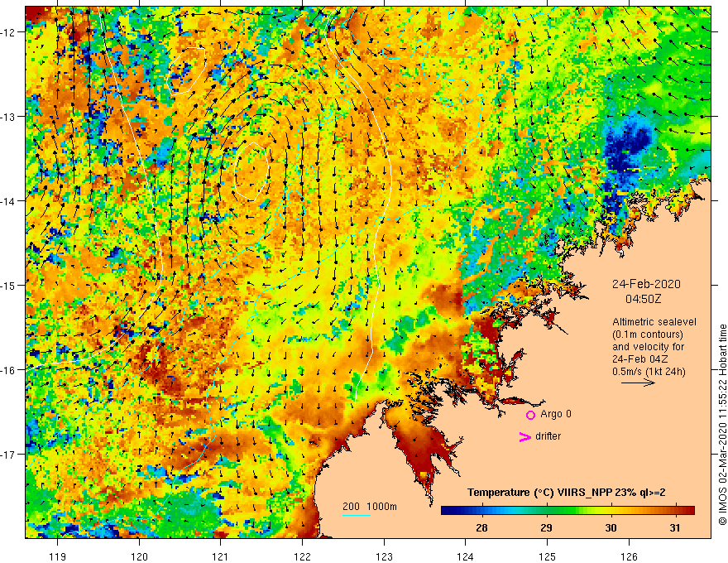Screen dimensions: 728x563
Task: Click the '0.5m/s (1kt 24h)' text
Action: coord(649,372)
